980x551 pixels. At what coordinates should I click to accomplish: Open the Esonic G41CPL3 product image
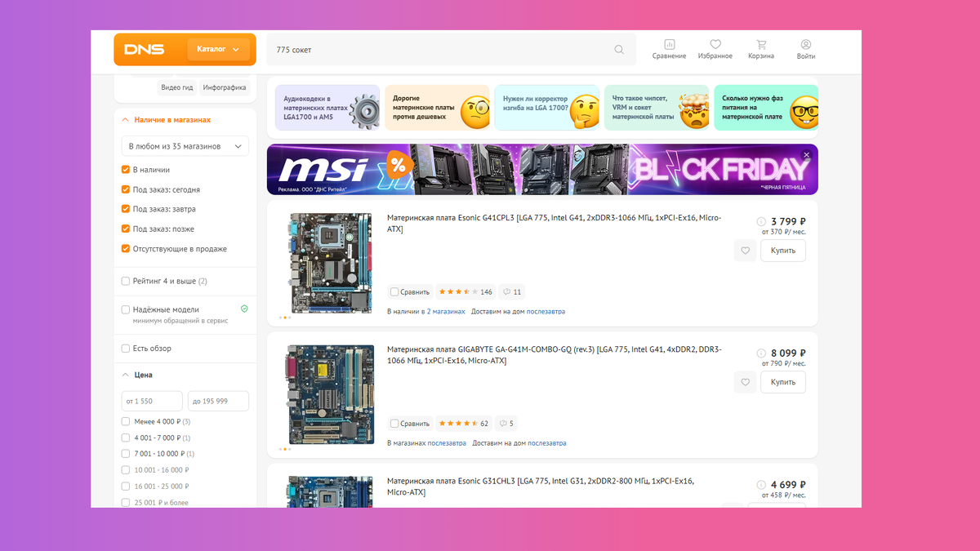tap(330, 263)
